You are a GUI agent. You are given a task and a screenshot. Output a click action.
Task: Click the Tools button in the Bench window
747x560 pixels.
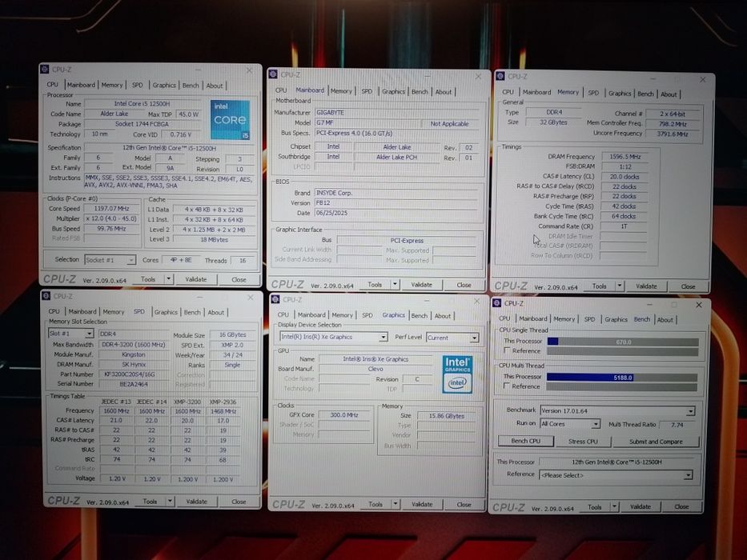point(595,507)
